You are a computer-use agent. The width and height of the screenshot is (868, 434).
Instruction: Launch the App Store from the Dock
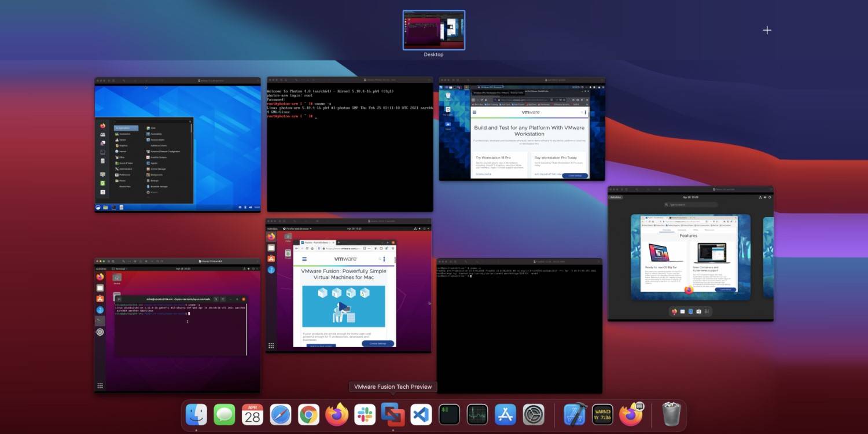pos(505,414)
